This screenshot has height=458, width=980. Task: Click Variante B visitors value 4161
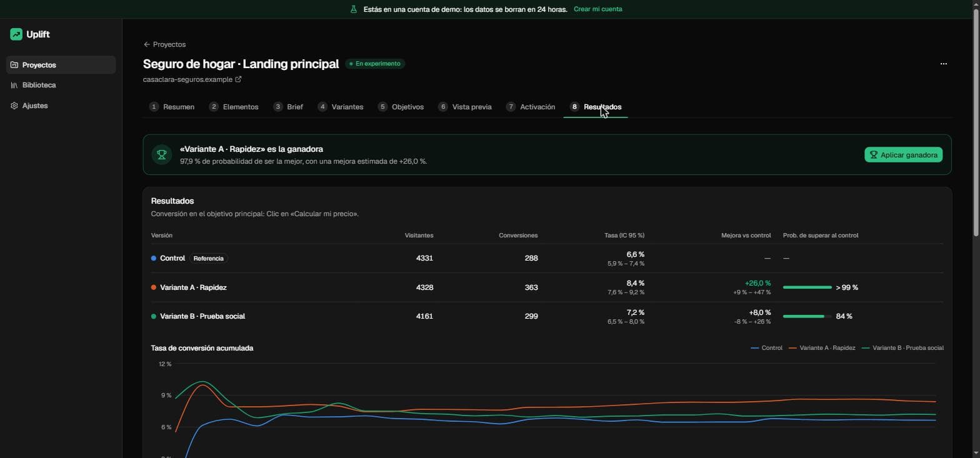pos(424,316)
